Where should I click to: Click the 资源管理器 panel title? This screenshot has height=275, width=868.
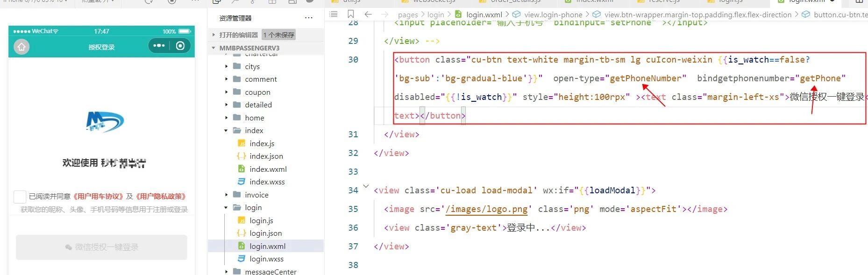(x=235, y=18)
